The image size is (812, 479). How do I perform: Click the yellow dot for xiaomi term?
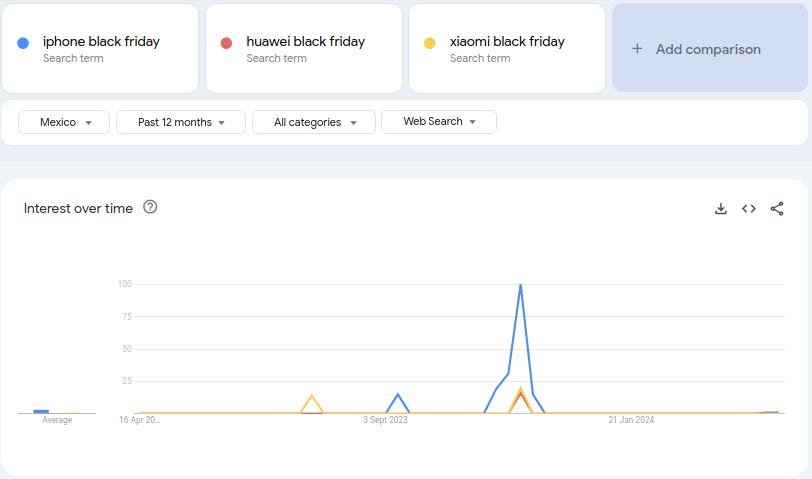pos(430,42)
